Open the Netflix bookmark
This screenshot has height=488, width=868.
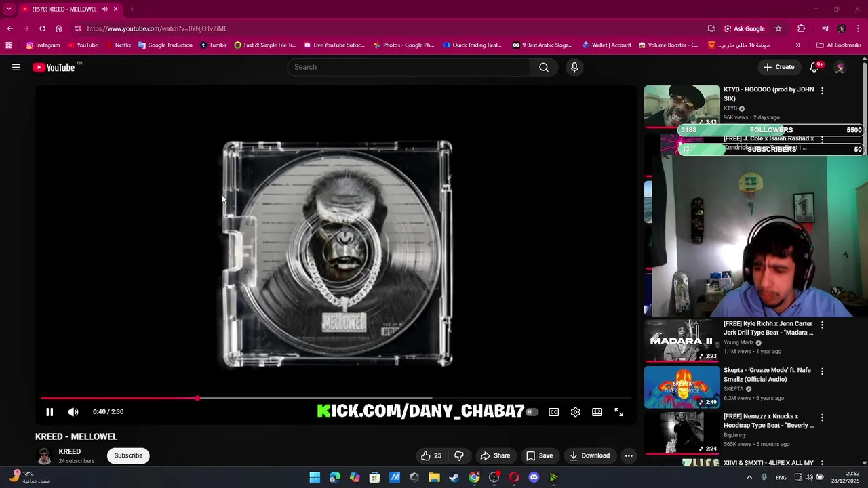pos(117,45)
